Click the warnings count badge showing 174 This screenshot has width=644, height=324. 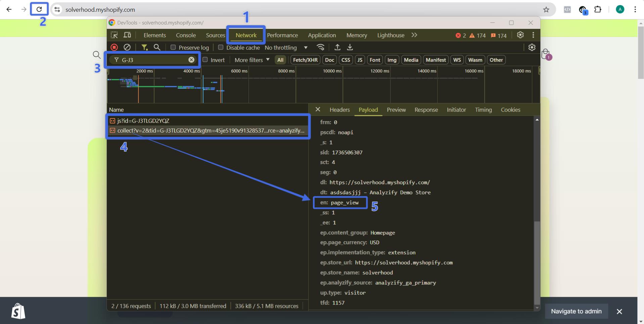click(x=477, y=36)
